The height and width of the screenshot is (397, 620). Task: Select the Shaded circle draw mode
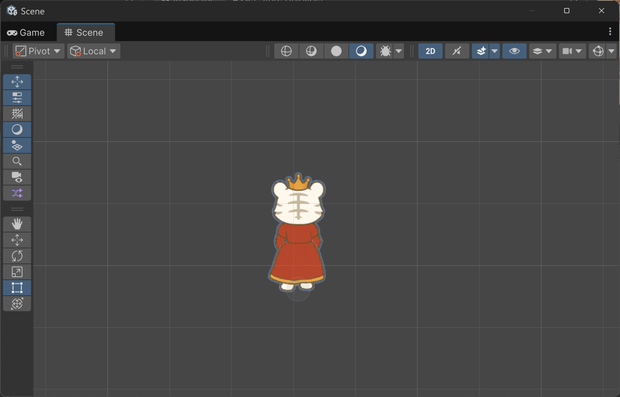pos(336,51)
